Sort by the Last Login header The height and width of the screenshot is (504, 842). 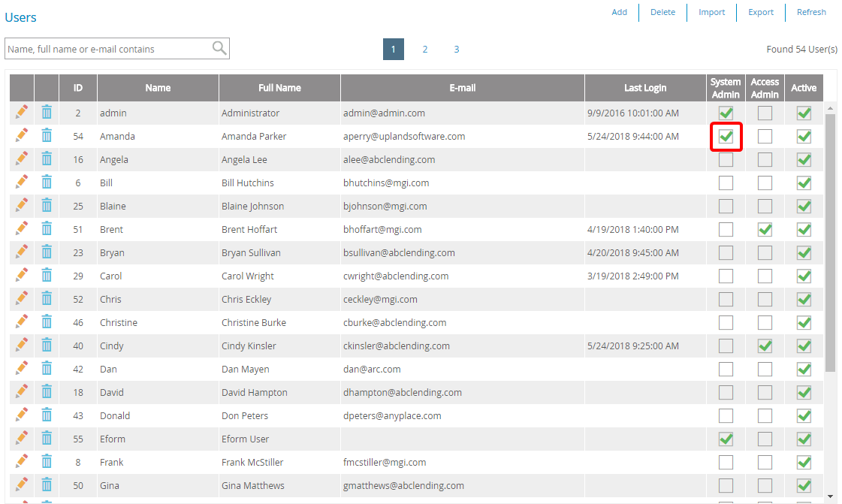tap(645, 87)
